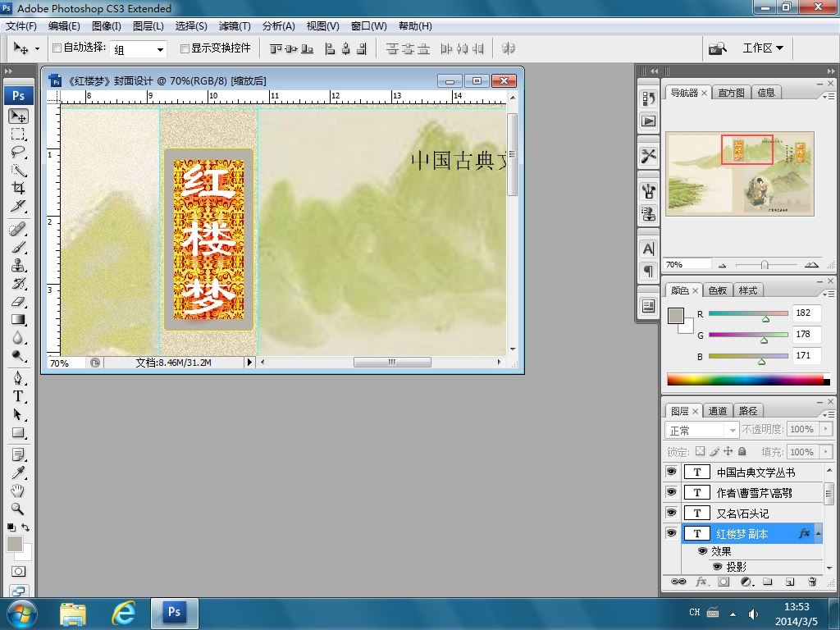Collapse effects on 红楼梦 副本 layer
Viewport: 840px width, 630px height.
[818, 533]
